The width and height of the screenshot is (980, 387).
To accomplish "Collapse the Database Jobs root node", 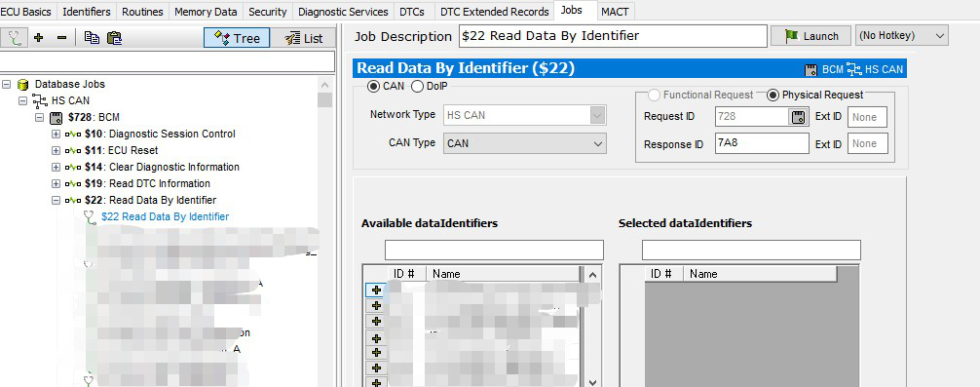I will tap(7, 84).
